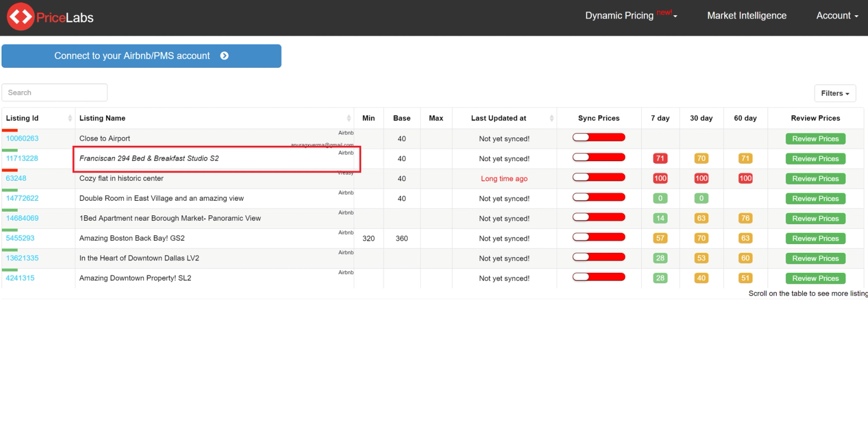Enable sync for Cozy flat in historic center

[x=599, y=177]
